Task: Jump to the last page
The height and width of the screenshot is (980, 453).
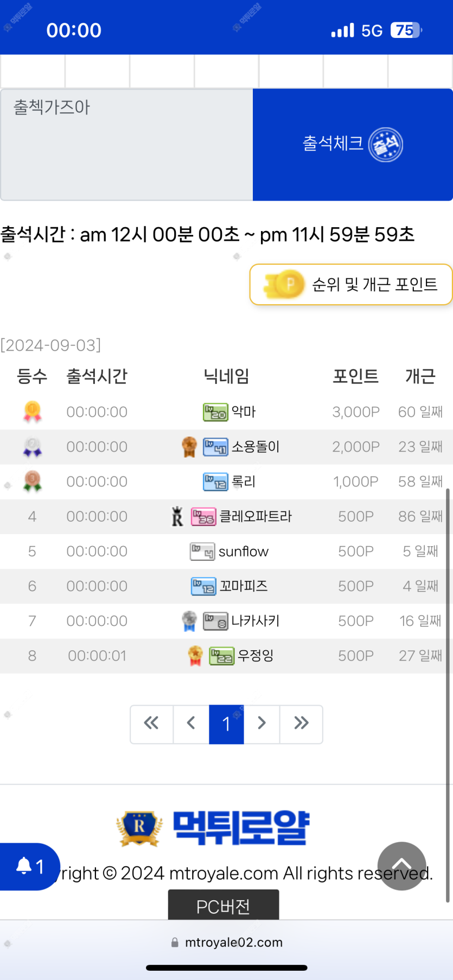Action: click(301, 723)
